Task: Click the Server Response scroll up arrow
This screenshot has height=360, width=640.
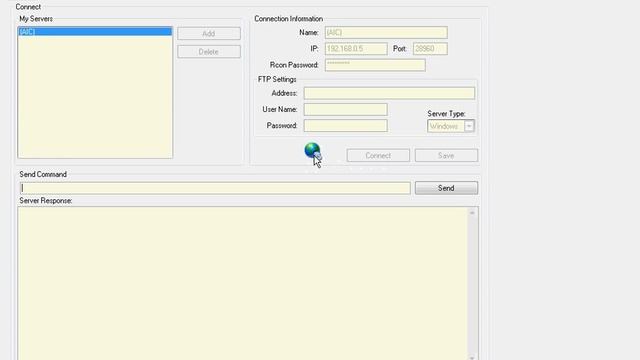Action: point(472,213)
